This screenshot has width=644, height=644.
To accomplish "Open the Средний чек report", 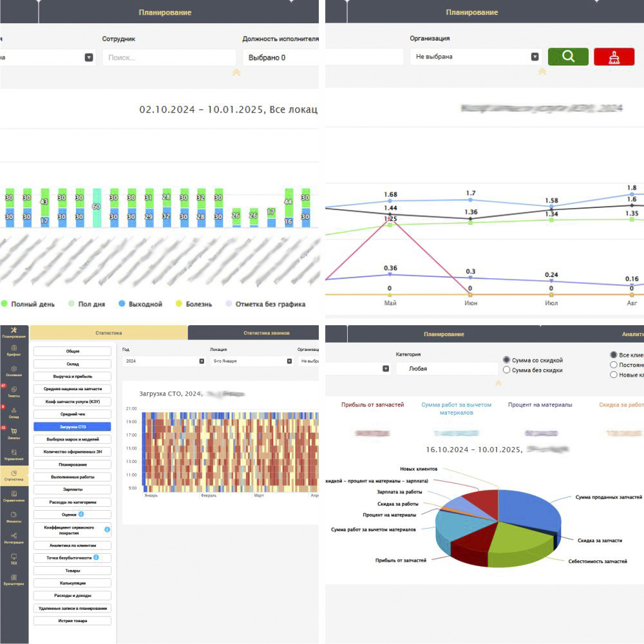I will coord(72,414).
